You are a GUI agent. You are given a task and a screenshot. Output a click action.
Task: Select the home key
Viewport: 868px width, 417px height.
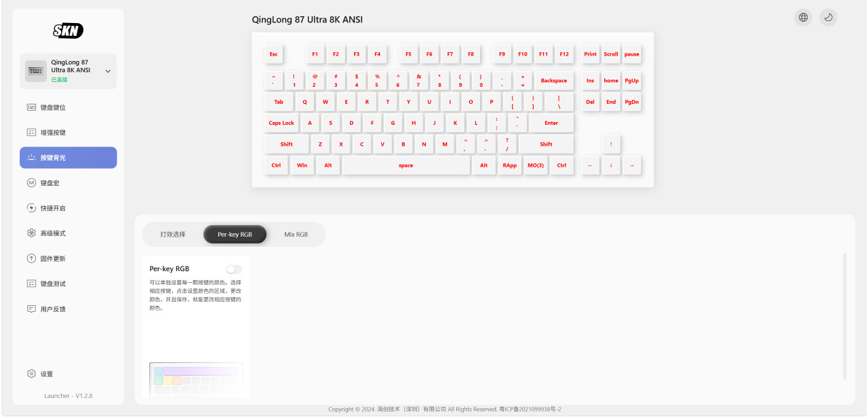click(611, 81)
